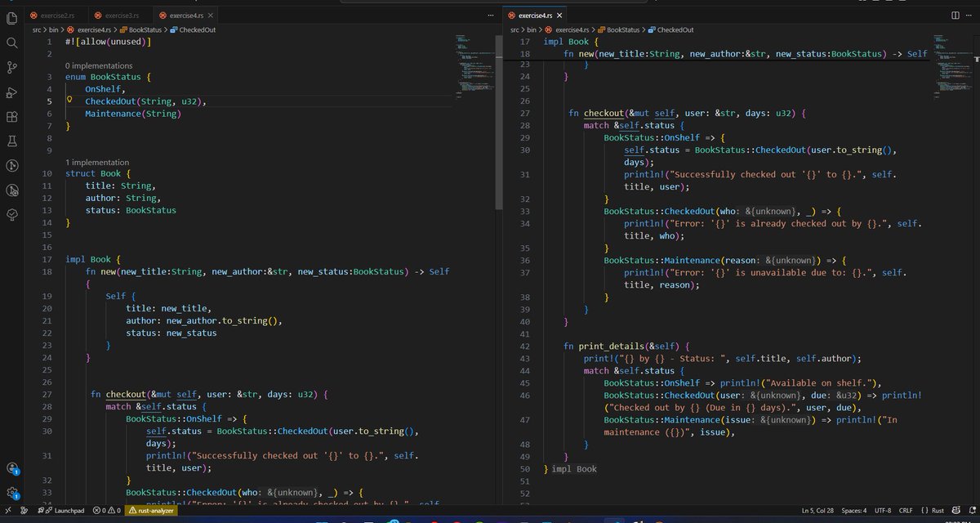Image resolution: width=980 pixels, height=523 pixels.
Task: Click BookStatus breadcrumb in left editor
Action: (x=140, y=29)
